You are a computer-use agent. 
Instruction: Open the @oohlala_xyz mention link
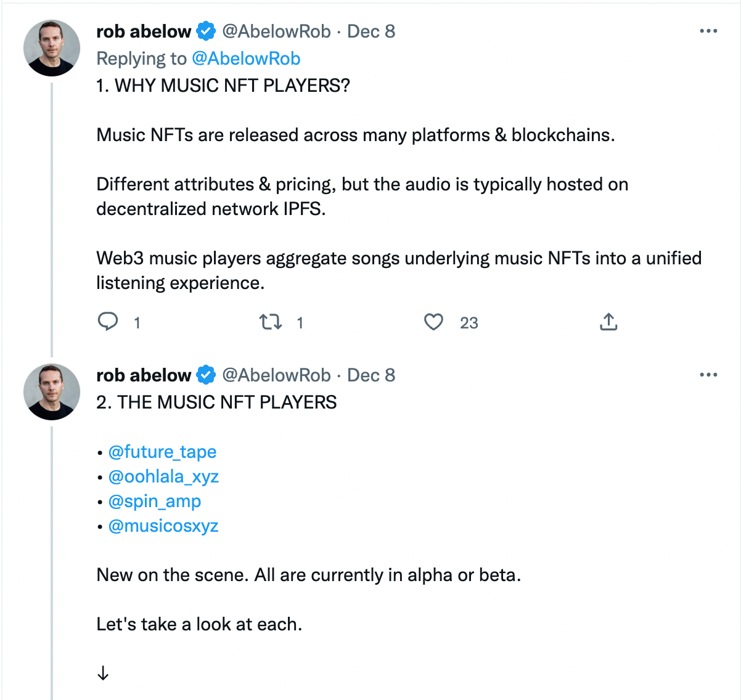163,476
